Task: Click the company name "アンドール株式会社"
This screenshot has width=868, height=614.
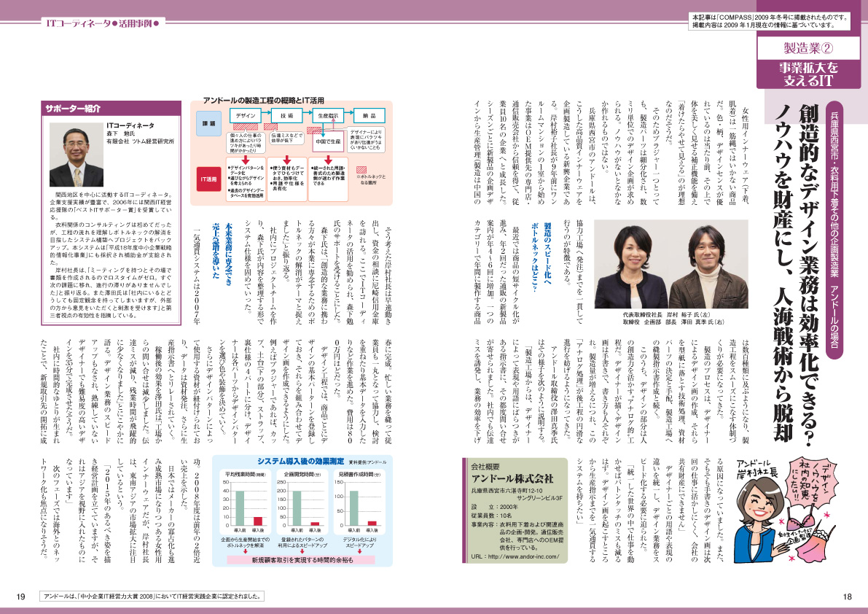Action: pyautogui.click(x=512, y=478)
